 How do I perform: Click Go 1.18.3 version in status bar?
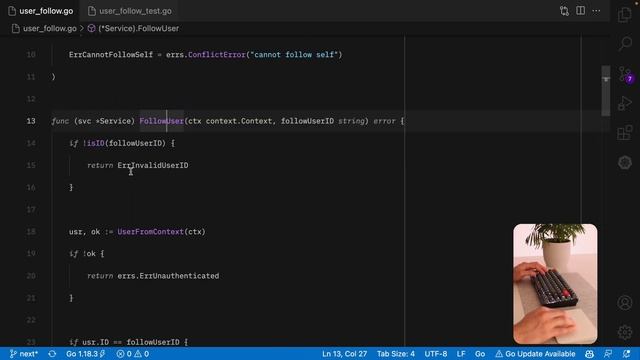(x=85, y=354)
